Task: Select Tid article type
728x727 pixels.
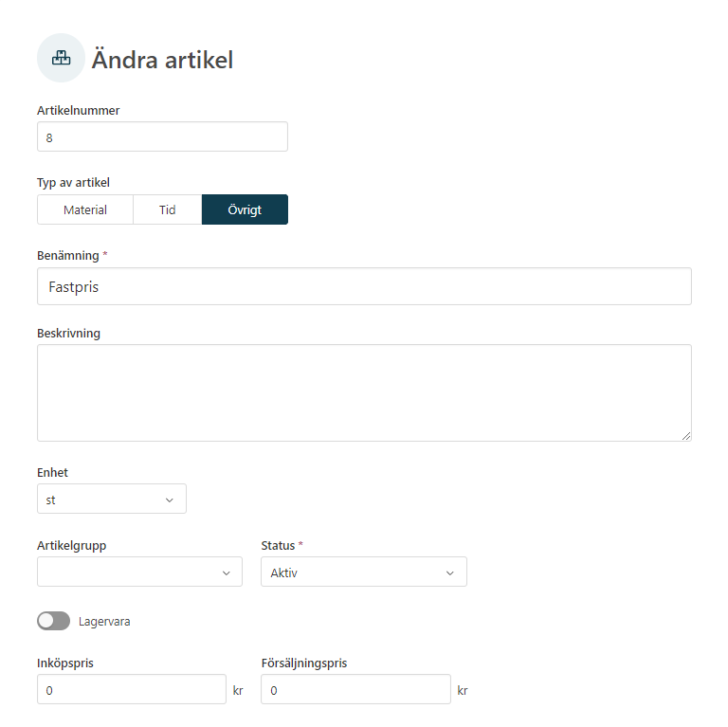Action: click(x=167, y=209)
